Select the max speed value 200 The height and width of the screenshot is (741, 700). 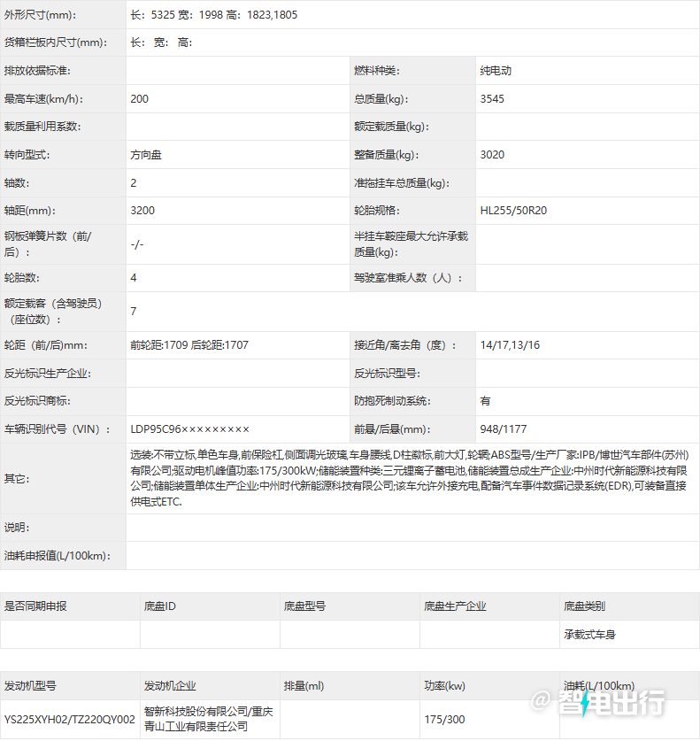139,99
